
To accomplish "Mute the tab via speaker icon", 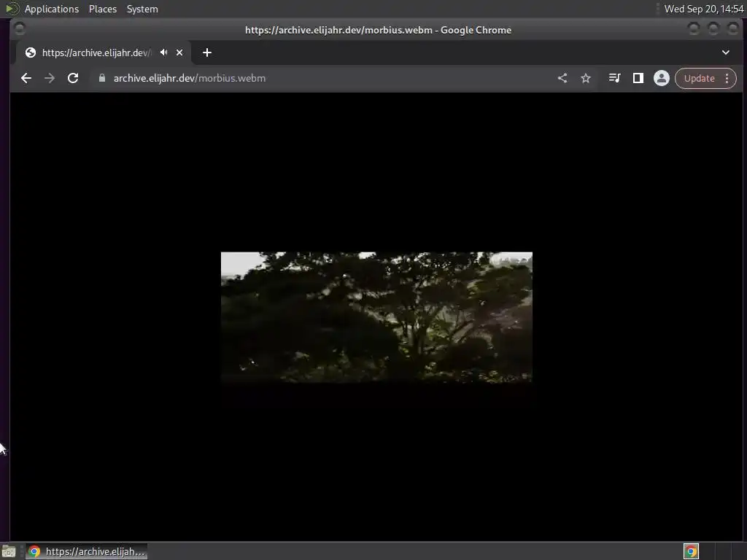I will point(164,52).
